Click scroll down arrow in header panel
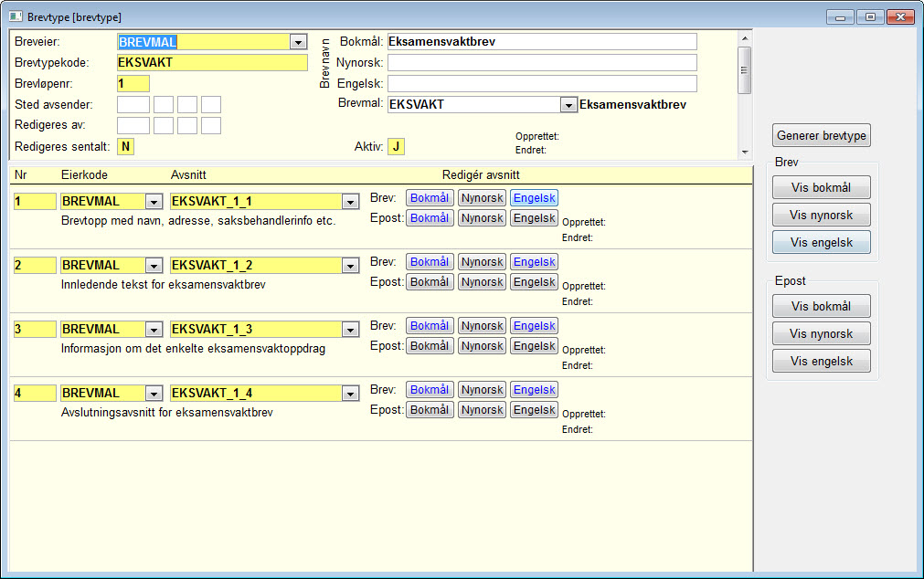The width and height of the screenshot is (924, 579). click(x=745, y=152)
